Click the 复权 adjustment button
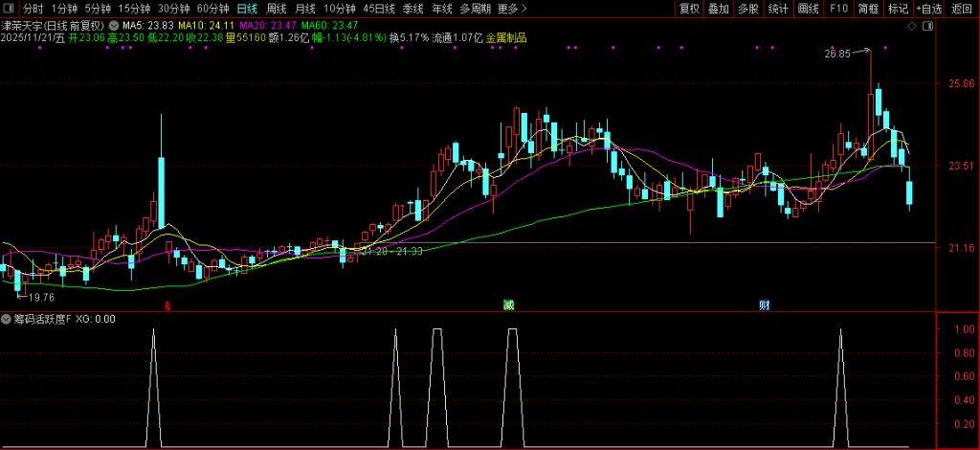The height and width of the screenshot is (450, 980). (689, 9)
